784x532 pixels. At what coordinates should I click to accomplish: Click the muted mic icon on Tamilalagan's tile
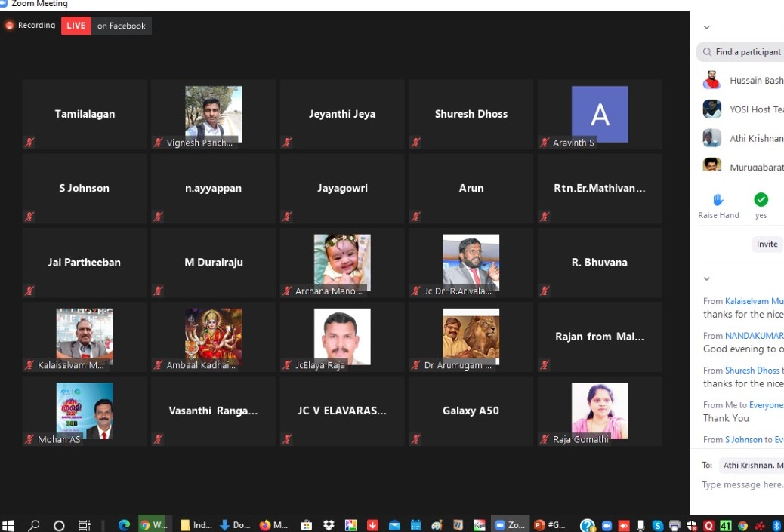[x=29, y=143]
